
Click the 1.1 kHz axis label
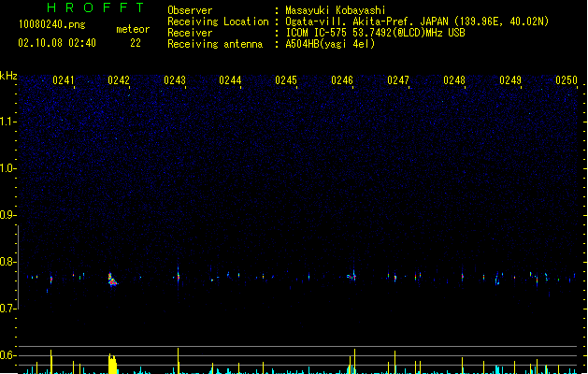click(x=7, y=122)
